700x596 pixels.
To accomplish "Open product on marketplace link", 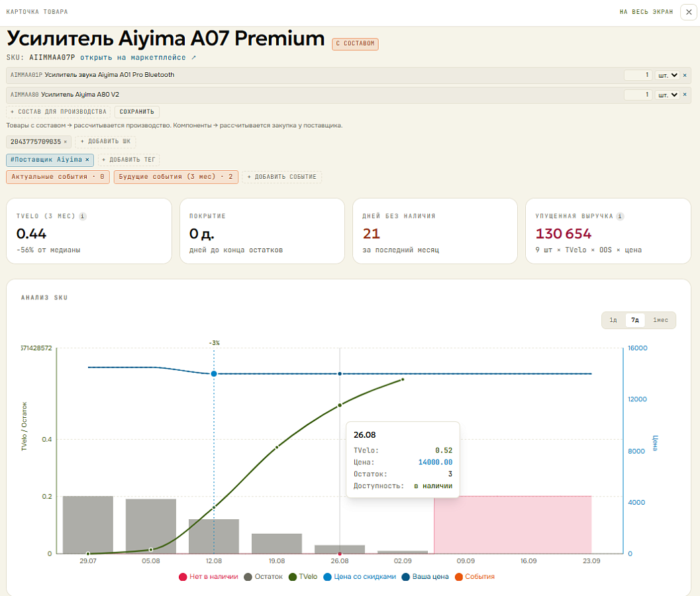I will click(x=133, y=57).
